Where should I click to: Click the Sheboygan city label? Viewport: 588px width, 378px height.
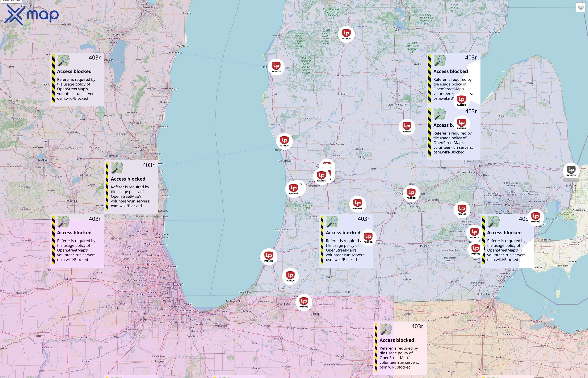point(171,88)
